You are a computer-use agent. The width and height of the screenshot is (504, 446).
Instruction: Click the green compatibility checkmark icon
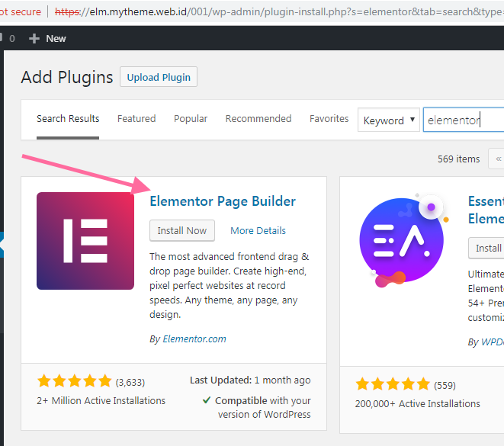(207, 400)
